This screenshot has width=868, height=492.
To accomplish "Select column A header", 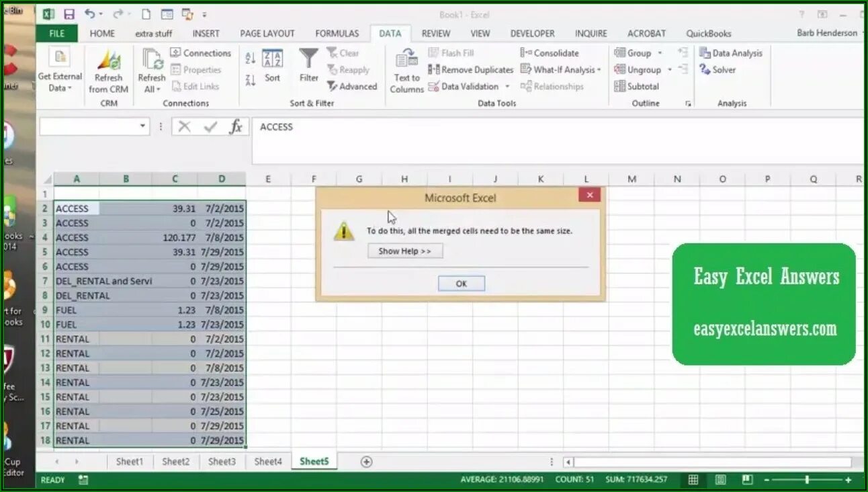I will (77, 179).
